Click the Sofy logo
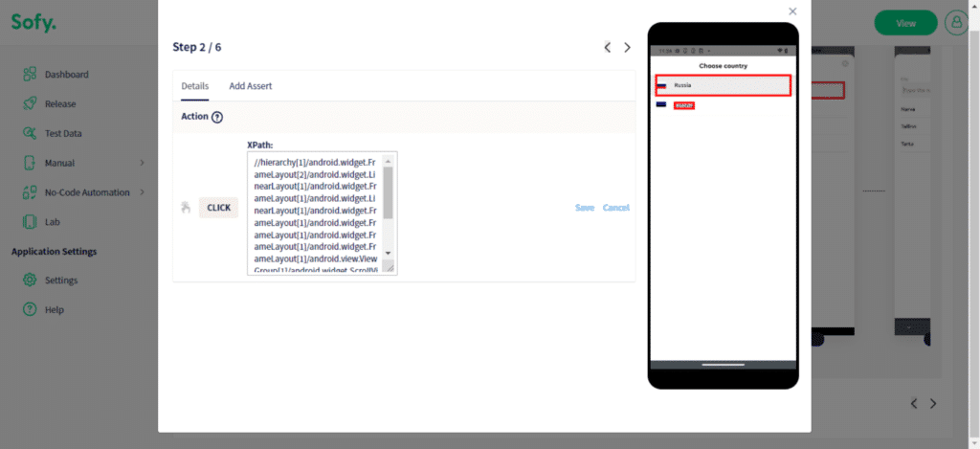This screenshot has width=980, height=449. point(33,22)
